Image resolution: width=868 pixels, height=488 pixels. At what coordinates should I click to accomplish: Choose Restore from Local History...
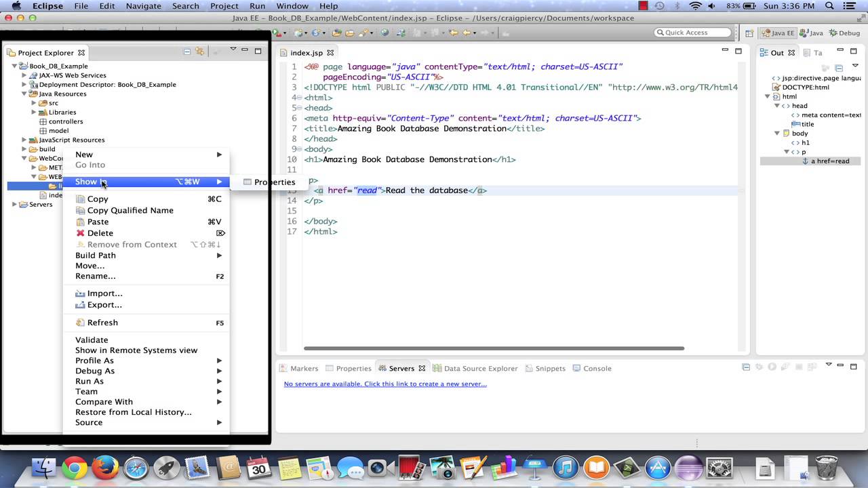coord(146,412)
